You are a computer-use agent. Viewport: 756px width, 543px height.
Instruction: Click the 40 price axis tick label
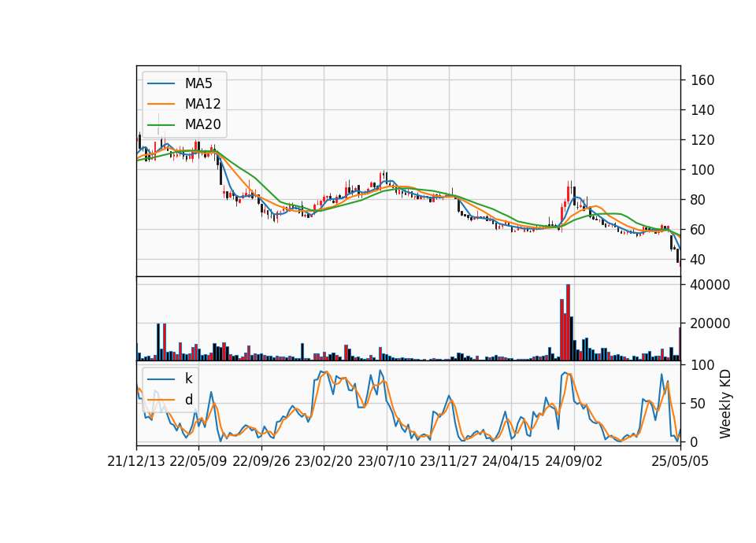[699, 259]
